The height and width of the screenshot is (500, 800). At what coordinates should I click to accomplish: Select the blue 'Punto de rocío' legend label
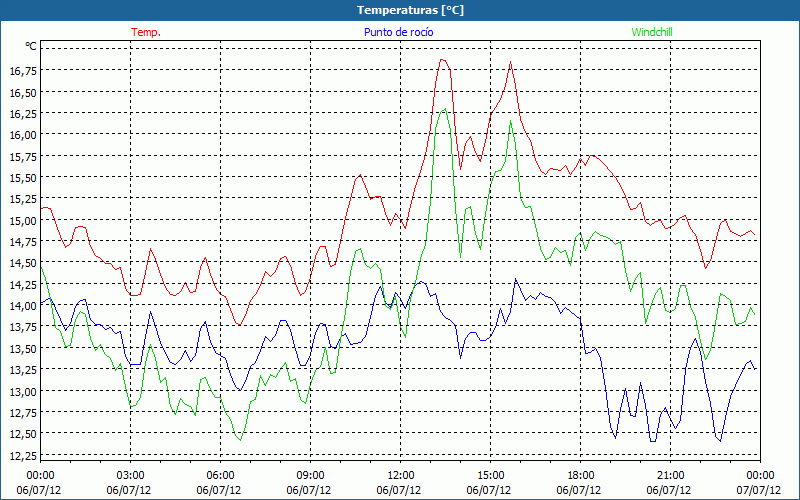click(x=398, y=32)
